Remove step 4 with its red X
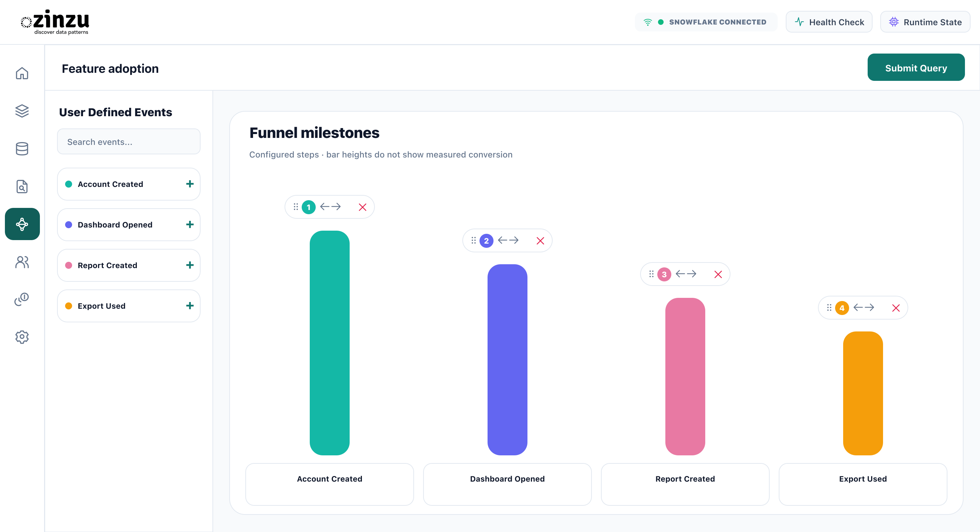This screenshot has height=532, width=980. click(x=896, y=308)
